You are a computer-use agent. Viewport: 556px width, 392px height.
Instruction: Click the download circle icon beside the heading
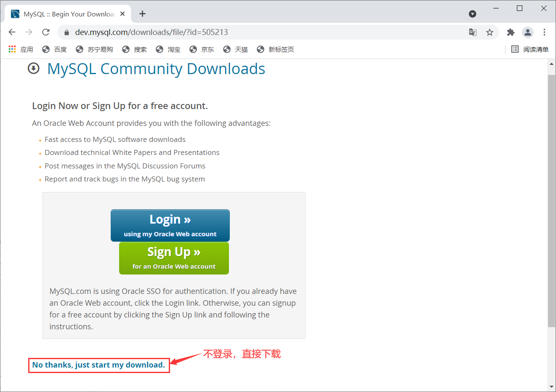point(34,68)
